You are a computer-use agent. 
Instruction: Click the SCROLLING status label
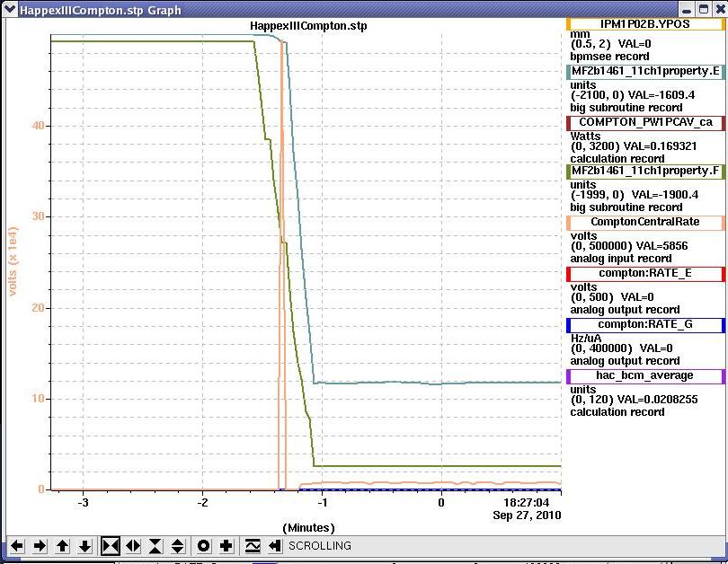(x=320, y=546)
